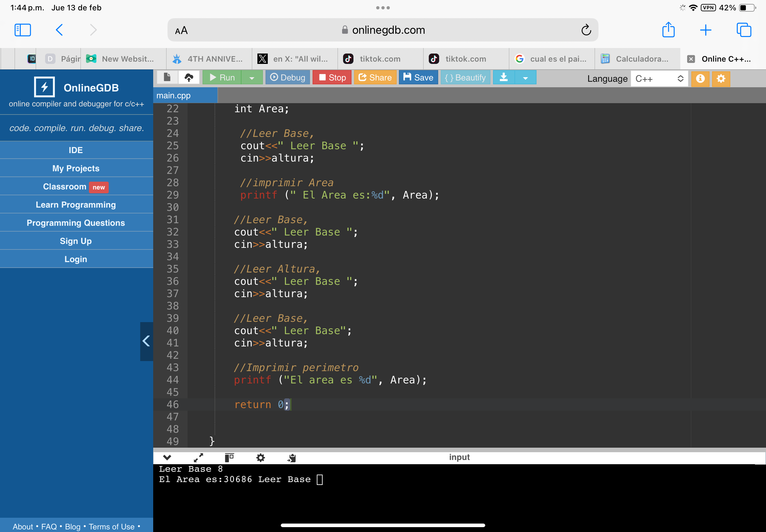This screenshot has height=532, width=766.
Task: Click the expand console fullscreen icon
Action: click(x=198, y=458)
